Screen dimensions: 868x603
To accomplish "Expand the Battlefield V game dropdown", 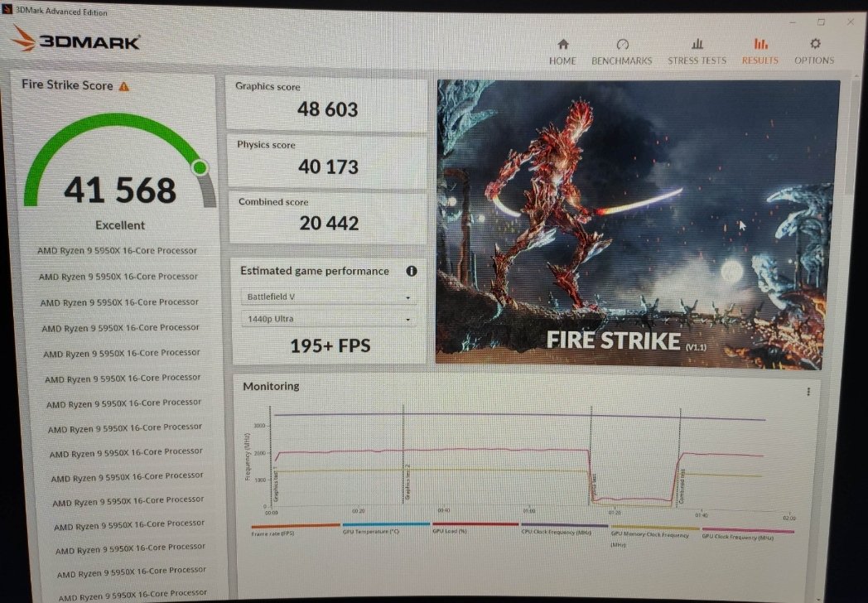I will (329, 297).
